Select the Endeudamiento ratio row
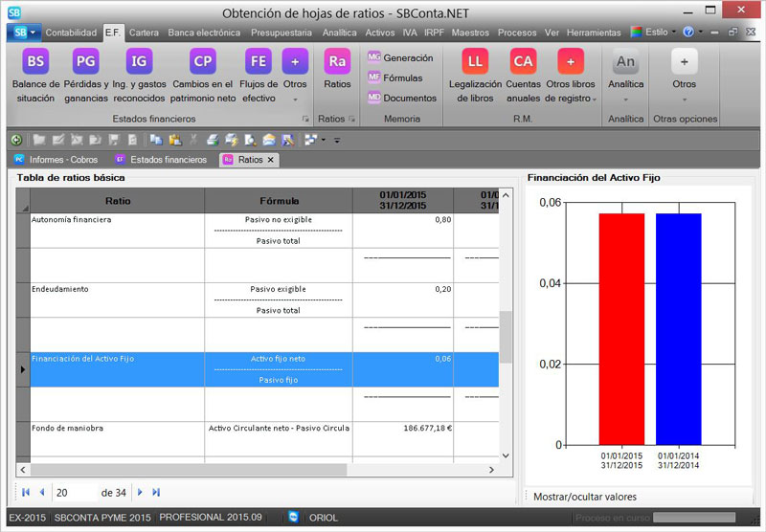The width and height of the screenshot is (766, 532). tap(117, 288)
